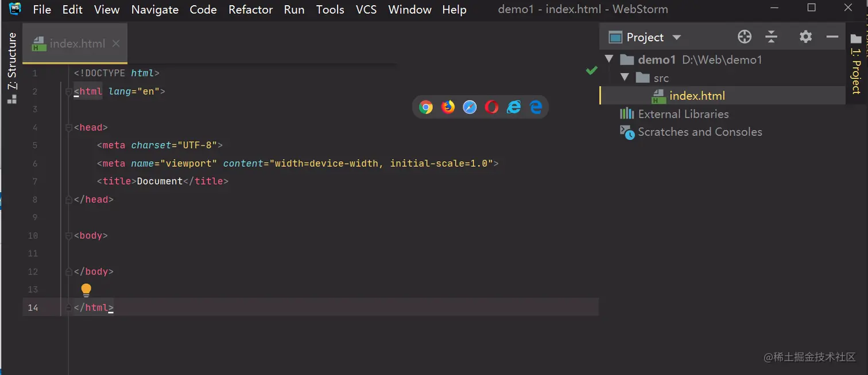Open the Refactor menu
This screenshot has height=375, width=868.
coord(251,10)
